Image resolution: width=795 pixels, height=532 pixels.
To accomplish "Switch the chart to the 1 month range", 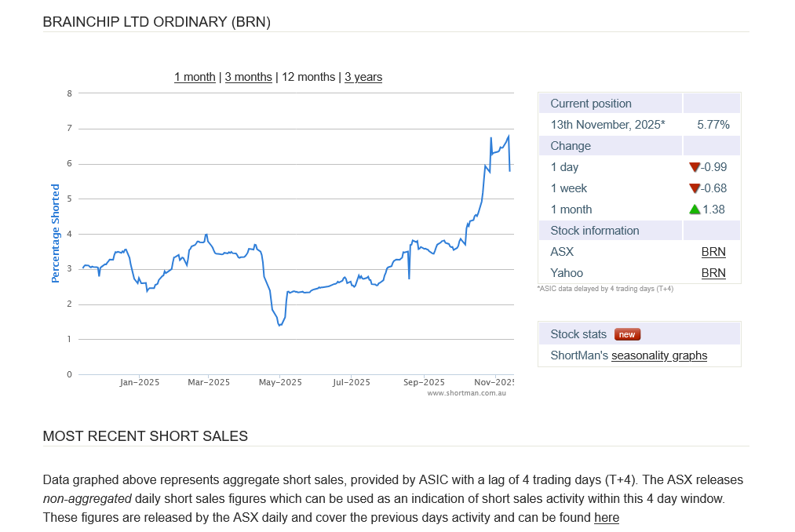I will [195, 77].
